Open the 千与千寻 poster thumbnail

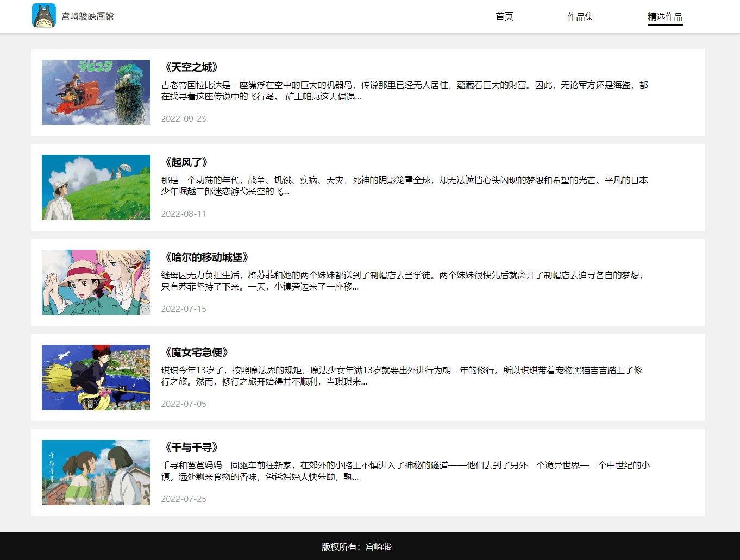[x=96, y=473]
